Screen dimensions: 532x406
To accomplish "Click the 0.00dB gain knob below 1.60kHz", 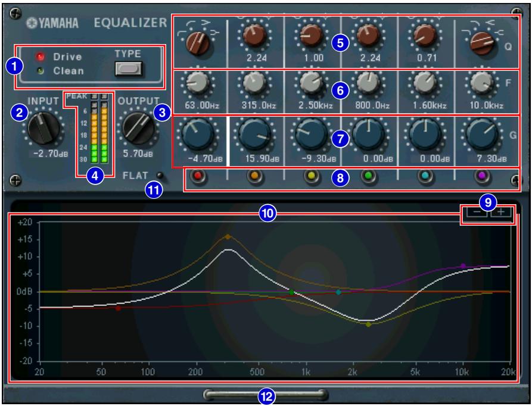I will tap(426, 135).
